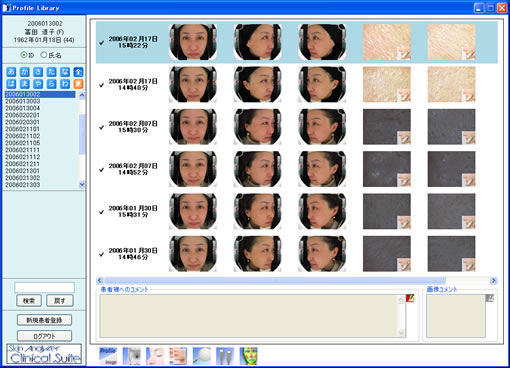Click the patient ID list scroll-up arrow

(82, 95)
